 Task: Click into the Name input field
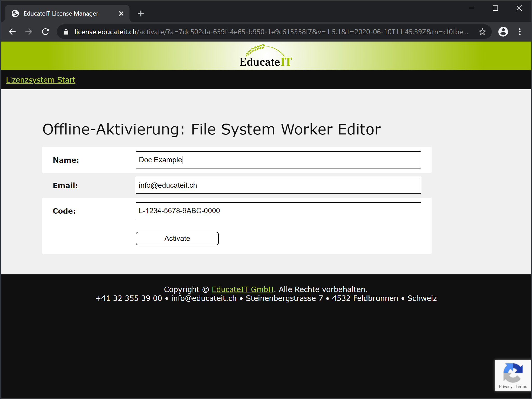point(278,160)
